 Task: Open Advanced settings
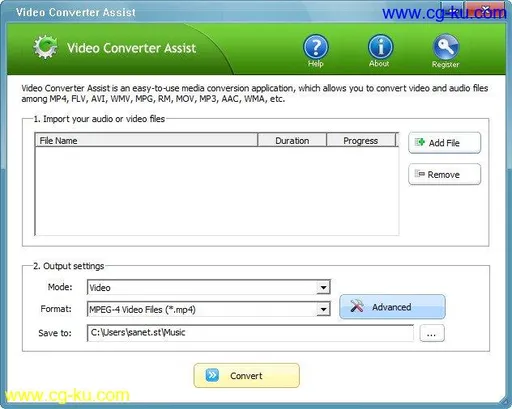[392, 307]
